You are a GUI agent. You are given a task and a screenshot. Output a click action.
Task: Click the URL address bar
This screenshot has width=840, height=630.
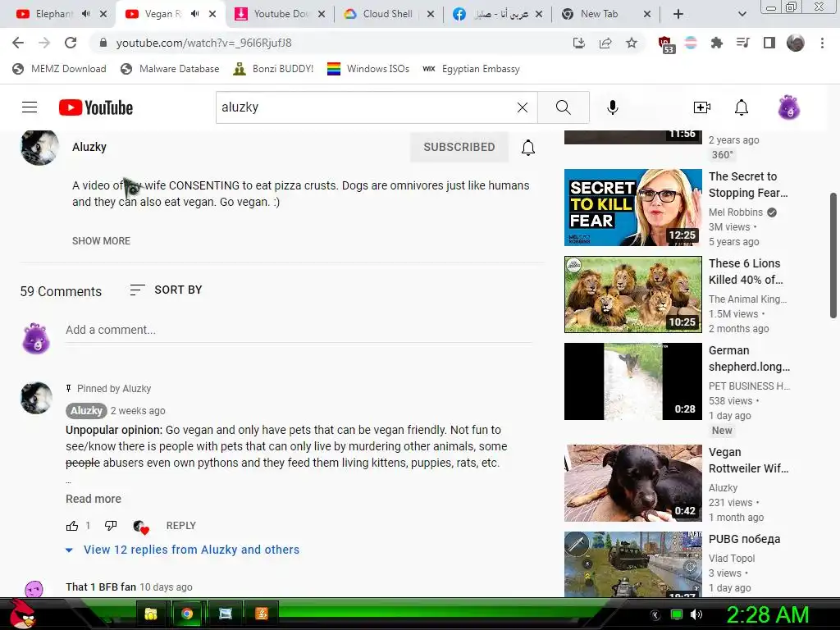click(x=332, y=43)
